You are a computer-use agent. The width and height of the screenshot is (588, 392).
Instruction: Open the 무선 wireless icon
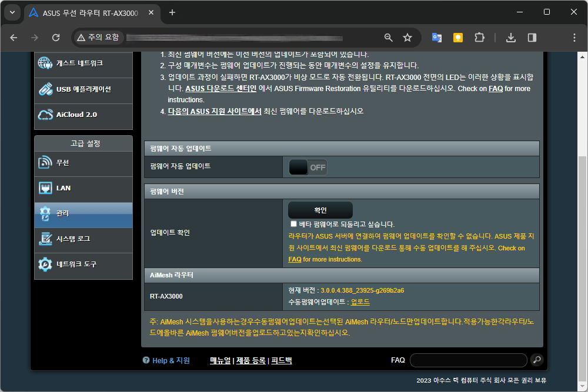click(x=45, y=162)
